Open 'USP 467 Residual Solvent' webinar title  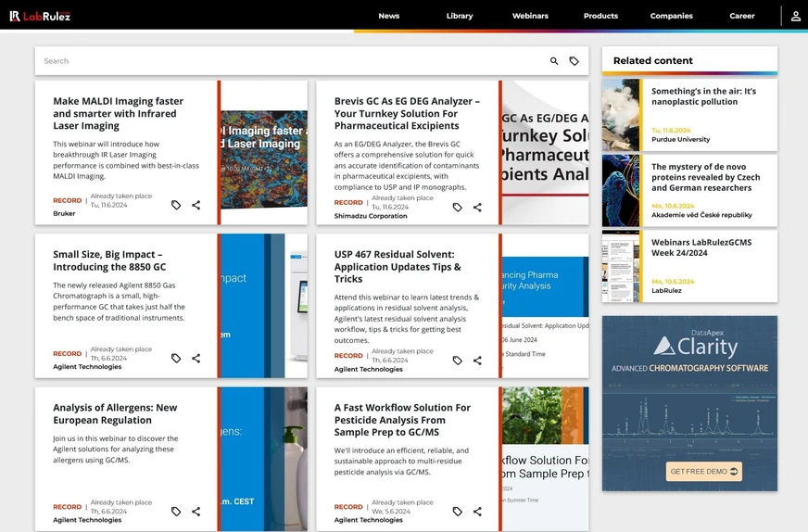click(x=398, y=267)
